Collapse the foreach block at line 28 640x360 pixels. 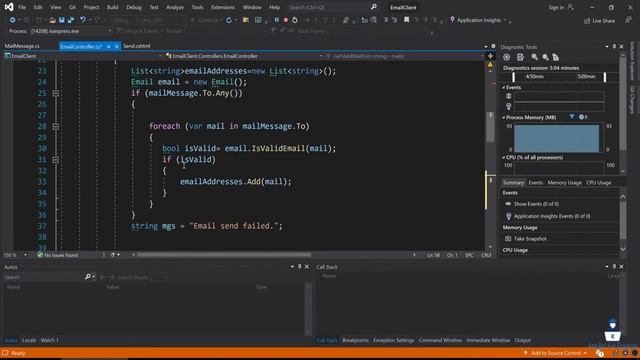(x=56, y=127)
